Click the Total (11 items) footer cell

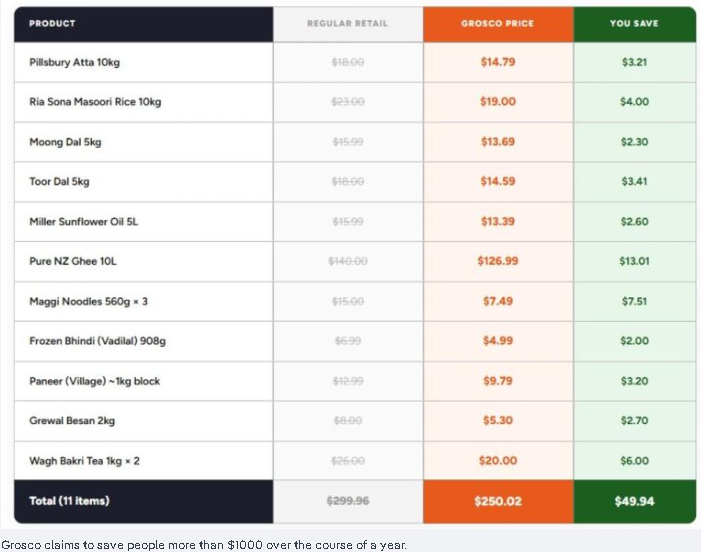click(x=69, y=501)
